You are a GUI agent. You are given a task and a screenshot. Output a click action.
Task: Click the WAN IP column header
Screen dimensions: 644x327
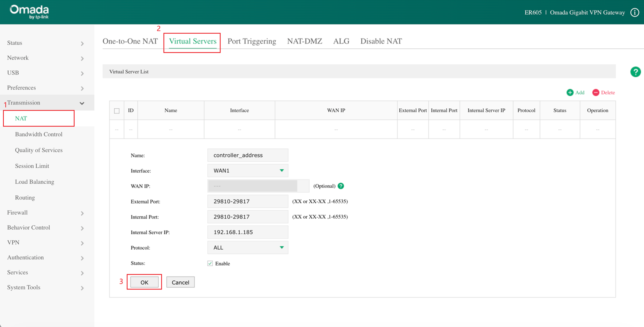[336, 110]
